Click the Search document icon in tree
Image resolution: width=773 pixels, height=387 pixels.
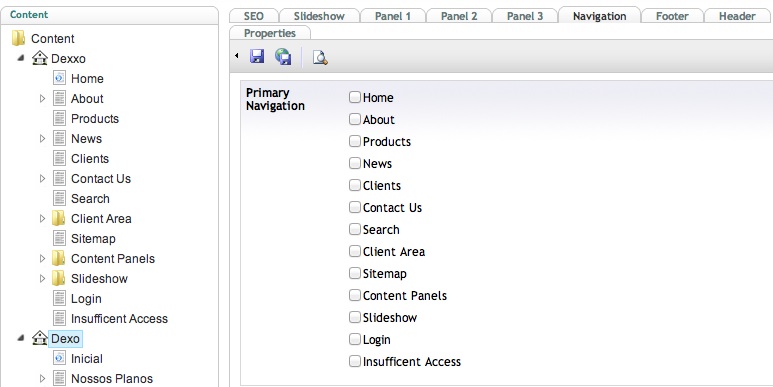tap(60, 198)
